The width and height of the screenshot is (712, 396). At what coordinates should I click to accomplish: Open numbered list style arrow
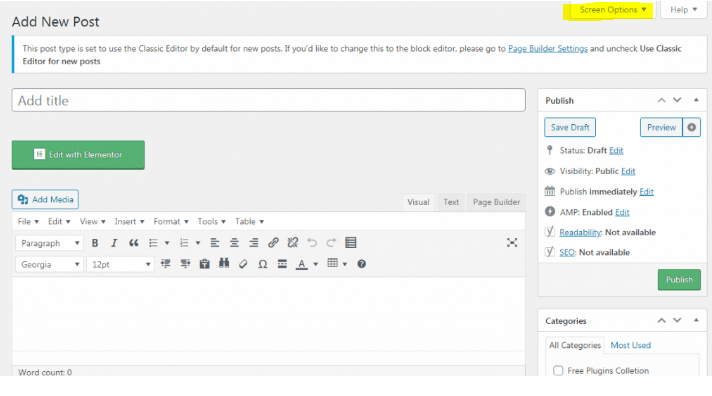198,243
